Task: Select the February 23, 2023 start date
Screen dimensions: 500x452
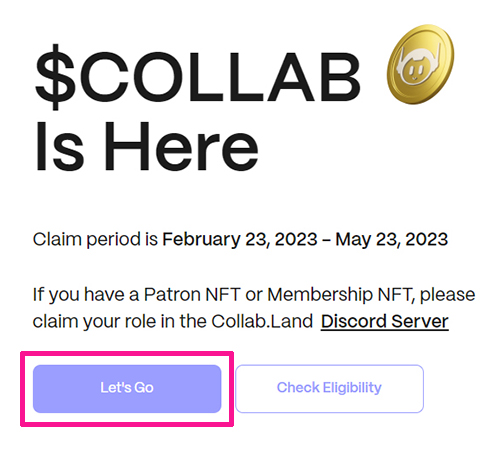Action: click(240, 240)
